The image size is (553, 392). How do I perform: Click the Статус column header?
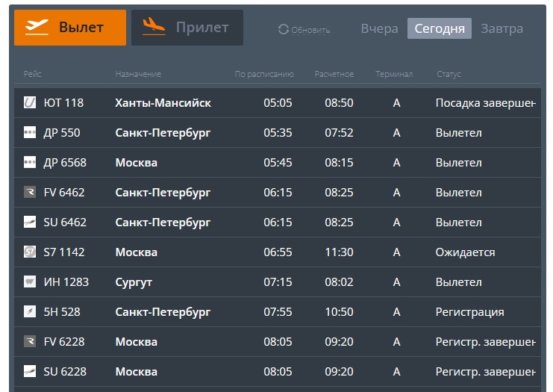pos(449,74)
